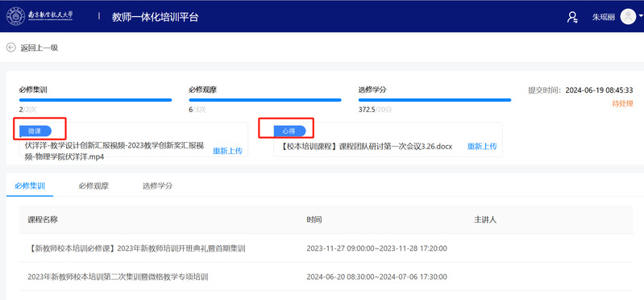Click 返回上一级 link
The image size is (644, 300).
click(x=39, y=48)
